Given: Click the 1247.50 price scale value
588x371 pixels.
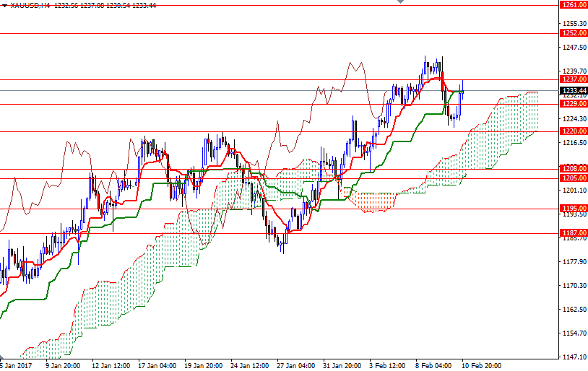Looking at the screenshot, I should 574,48.
